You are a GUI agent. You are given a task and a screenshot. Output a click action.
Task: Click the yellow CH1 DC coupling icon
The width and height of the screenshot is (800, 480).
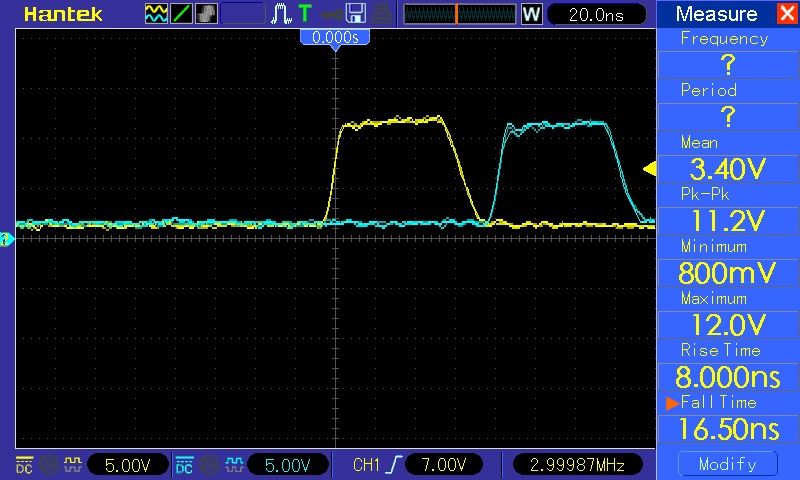(24, 465)
